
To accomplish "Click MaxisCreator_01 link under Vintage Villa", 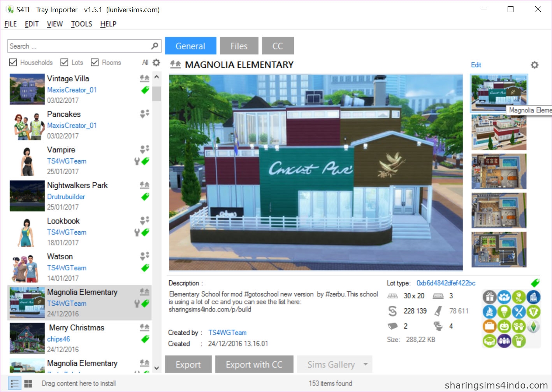I will 72,90.
